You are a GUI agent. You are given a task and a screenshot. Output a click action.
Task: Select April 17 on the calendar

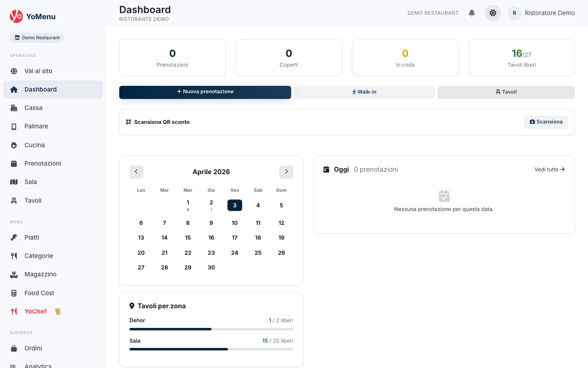[x=235, y=238]
